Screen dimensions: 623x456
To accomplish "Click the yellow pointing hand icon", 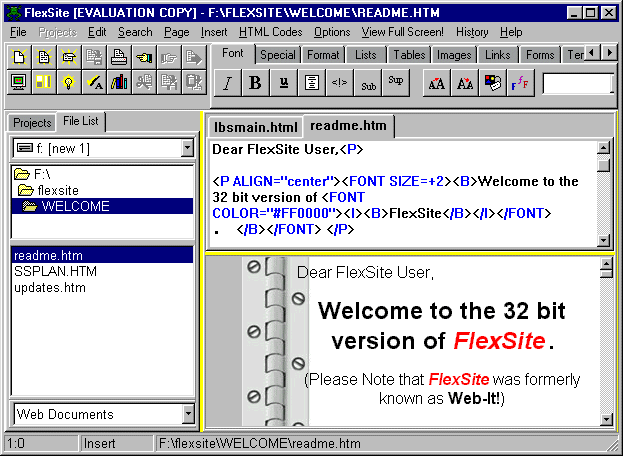I will tap(143, 57).
